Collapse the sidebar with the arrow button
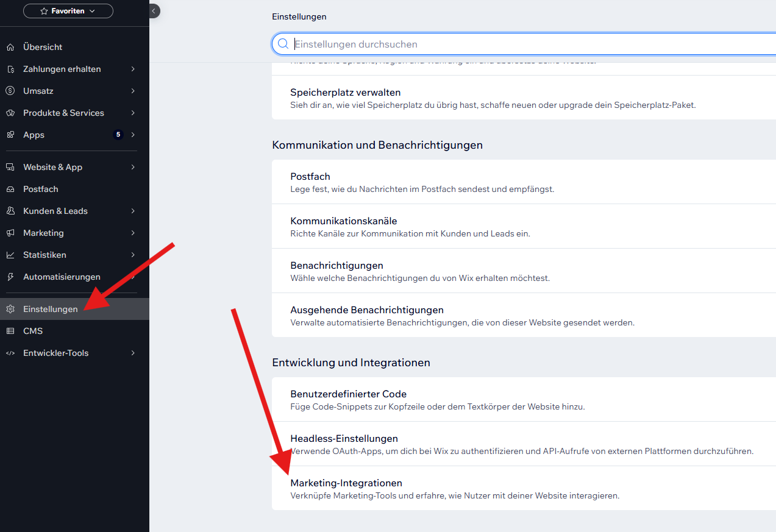The width and height of the screenshot is (776, 532). point(154,10)
